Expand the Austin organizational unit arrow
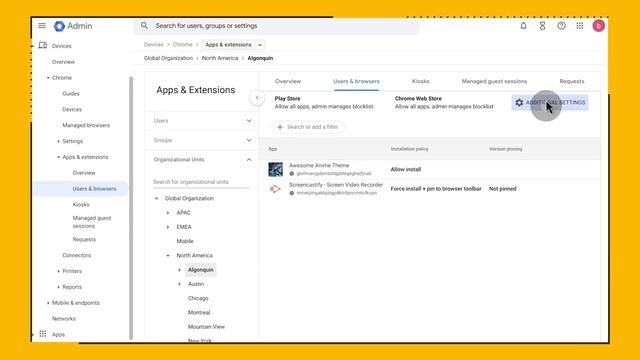This screenshot has height=360, width=640. coord(179,284)
